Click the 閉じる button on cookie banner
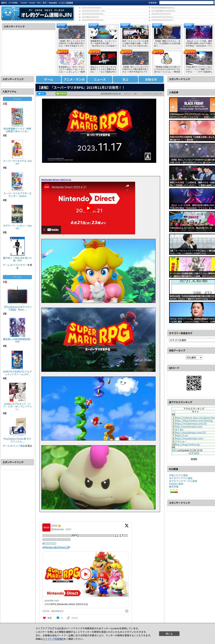The height and width of the screenshot is (644, 215). (x=169, y=633)
